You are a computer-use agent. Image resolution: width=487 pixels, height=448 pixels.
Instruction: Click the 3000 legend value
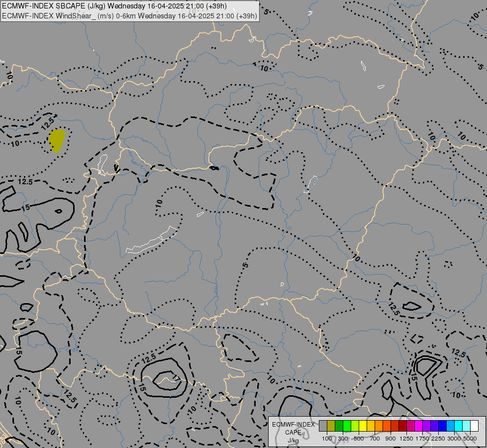coord(454,439)
